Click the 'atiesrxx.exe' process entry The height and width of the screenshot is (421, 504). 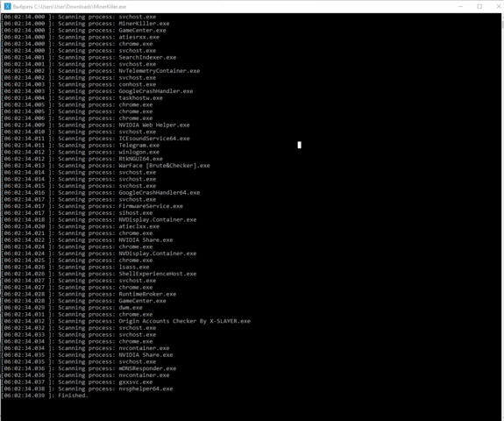(x=138, y=37)
